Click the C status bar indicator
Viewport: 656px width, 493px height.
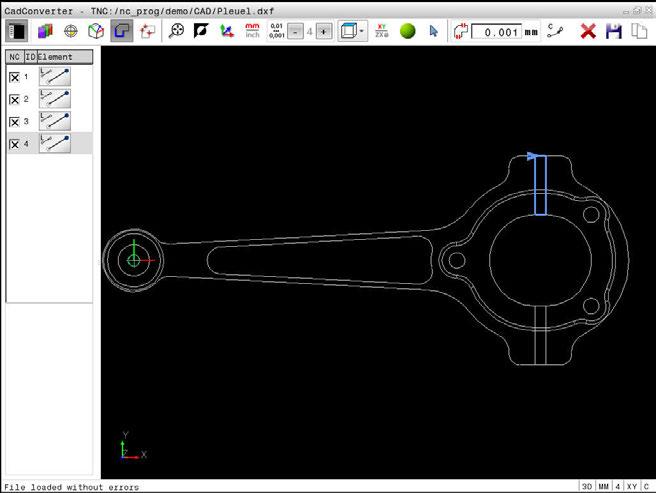(x=646, y=486)
